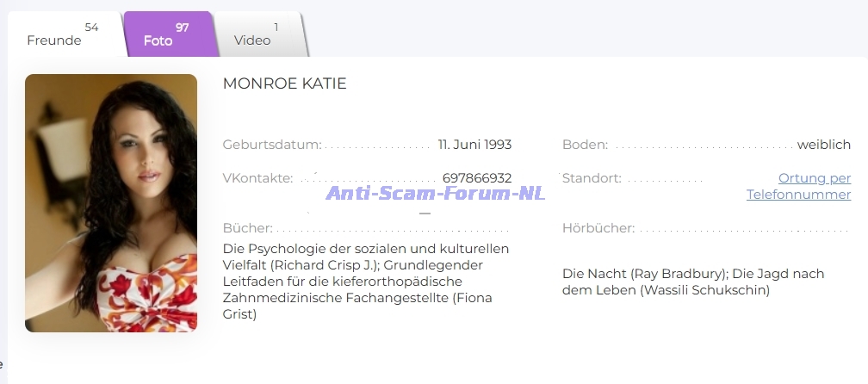Open the 'Ortung per Telefonnummer' link
Viewport: 868px width, 384px height.
tap(798, 186)
